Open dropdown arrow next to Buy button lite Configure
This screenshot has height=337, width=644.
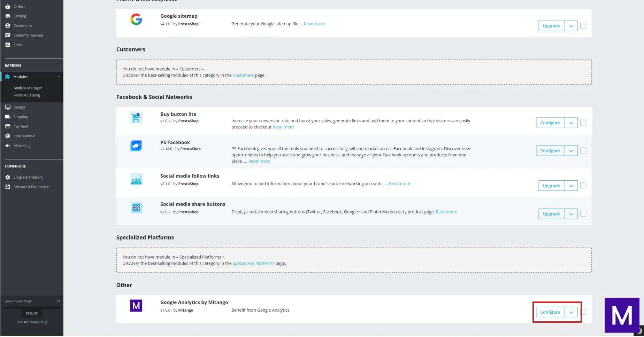571,123
